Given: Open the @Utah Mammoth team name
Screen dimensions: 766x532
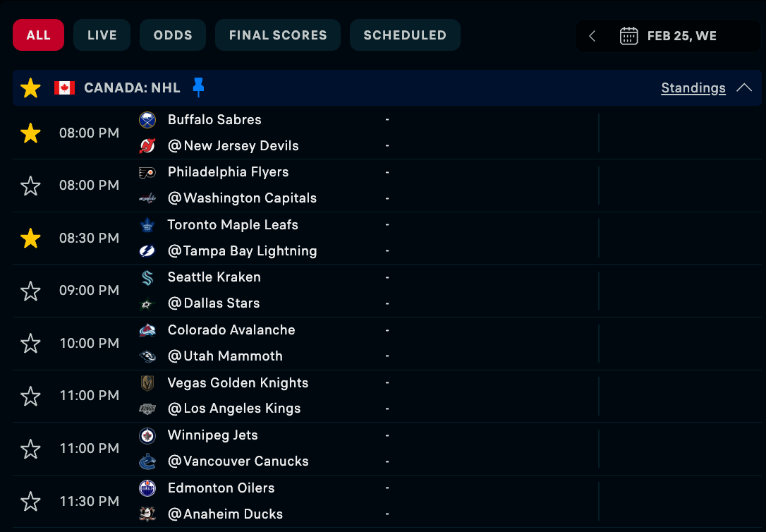Looking at the screenshot, I should [225, 356].
